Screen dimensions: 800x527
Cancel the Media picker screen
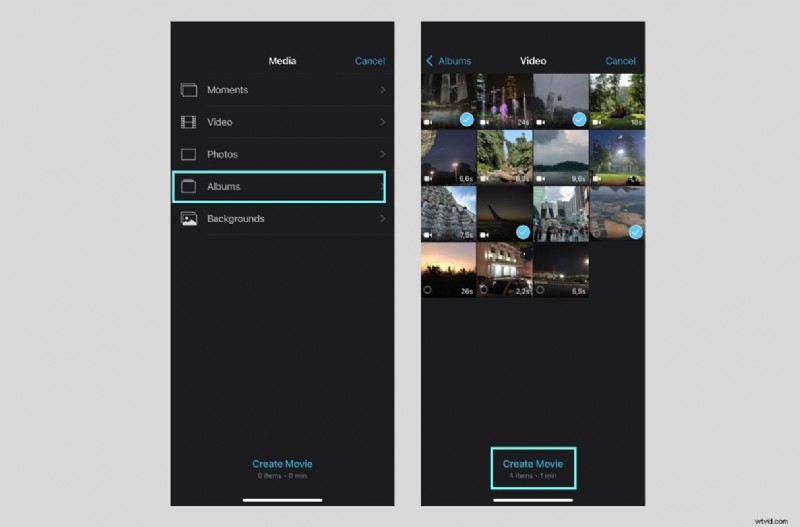pos(370,61)
